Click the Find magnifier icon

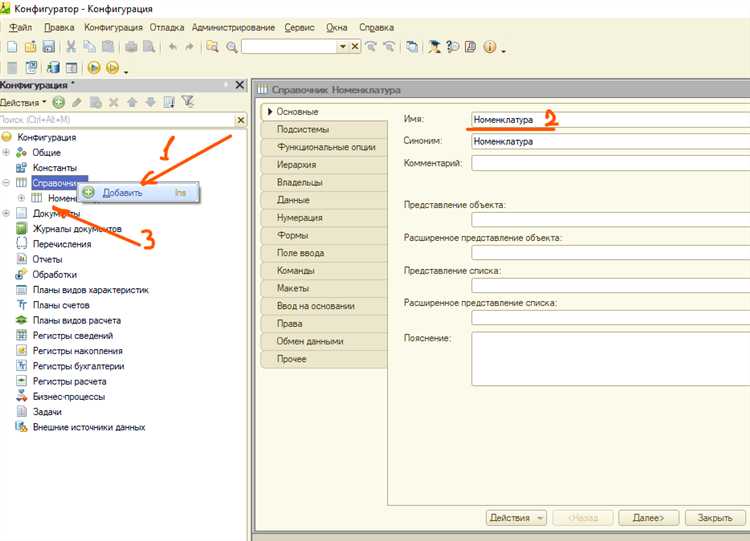pos(232,47)
